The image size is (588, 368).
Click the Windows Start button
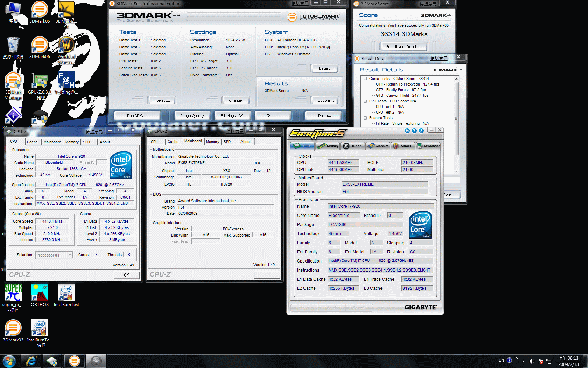point(9,361)
